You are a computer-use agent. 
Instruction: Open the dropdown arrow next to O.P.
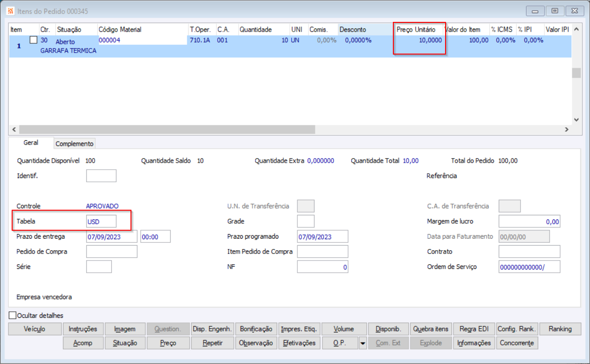point(363,343)
